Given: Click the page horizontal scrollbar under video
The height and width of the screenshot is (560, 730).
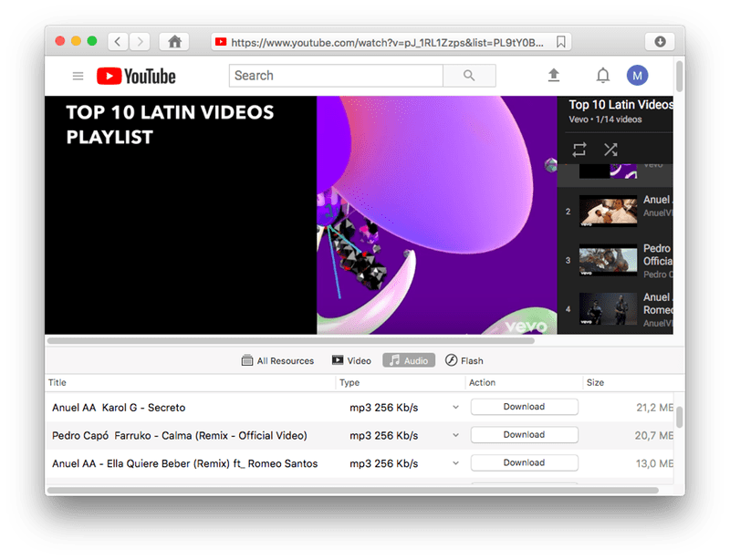Looking at the screenshot, I should pos(290,341).
